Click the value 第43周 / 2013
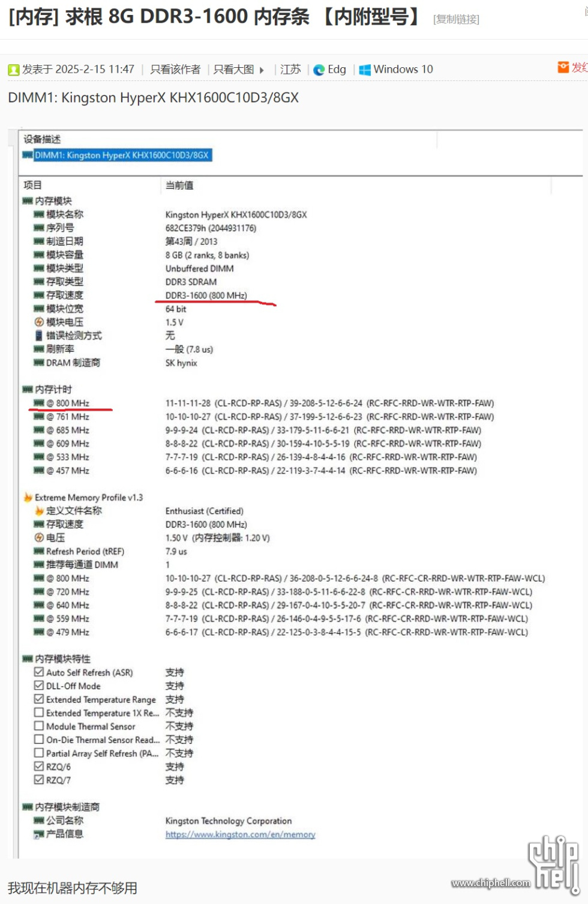Screen dimensions: 588x904 click(191, 241)
